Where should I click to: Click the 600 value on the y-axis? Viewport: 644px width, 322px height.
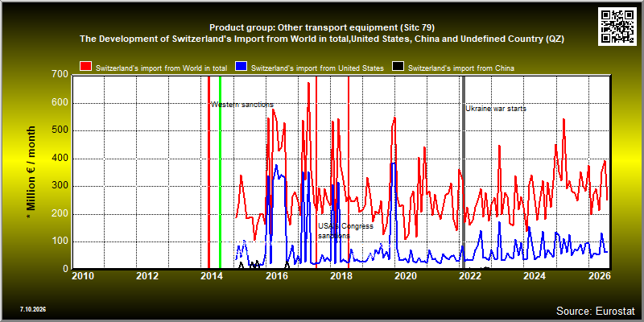point(60,103)
